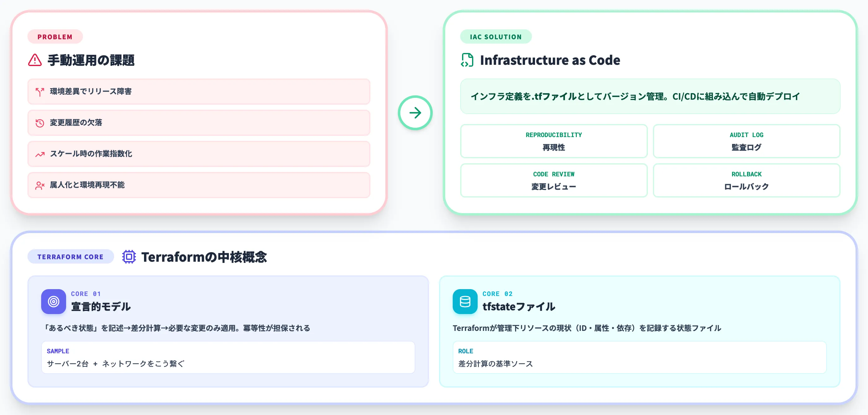Viewport: 868px width, 415px height.
Task: Click the SAMPLE label
Action: point(58,351)
